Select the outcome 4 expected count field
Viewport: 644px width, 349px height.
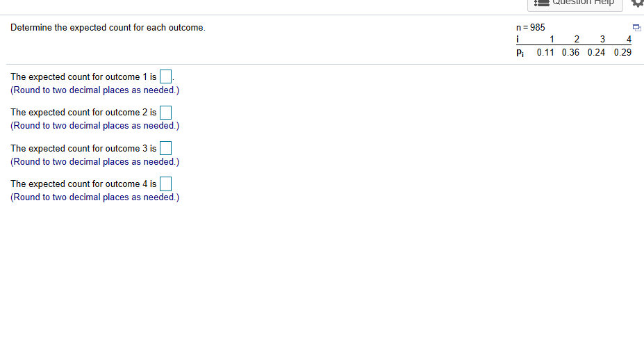(x=165, y=184)
